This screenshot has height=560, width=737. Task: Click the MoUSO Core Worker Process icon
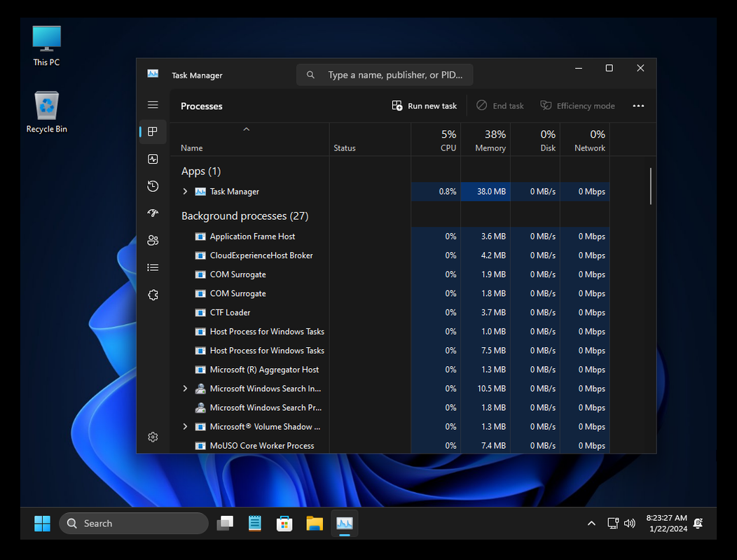coord(200,445)
